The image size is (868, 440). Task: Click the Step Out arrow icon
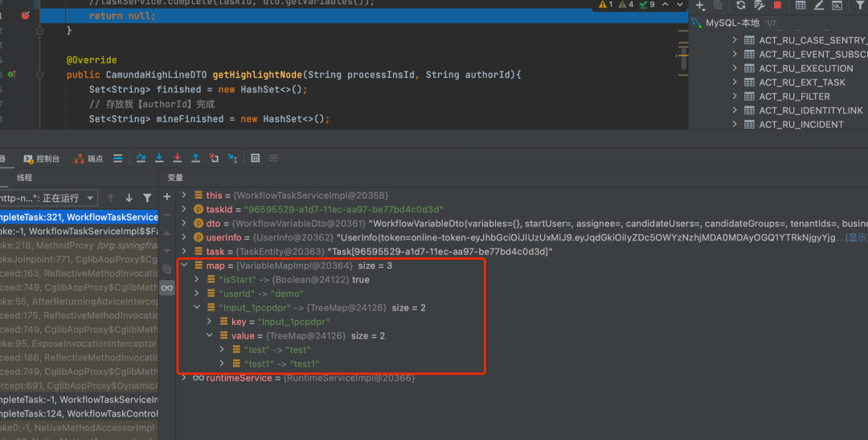click(x=195, y=158)
